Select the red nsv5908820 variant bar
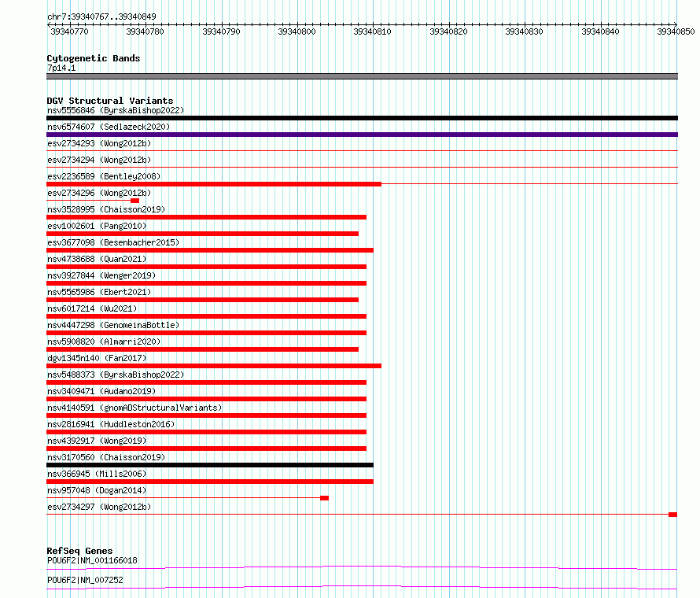700x598 pixels. click(x=202, y=349)
